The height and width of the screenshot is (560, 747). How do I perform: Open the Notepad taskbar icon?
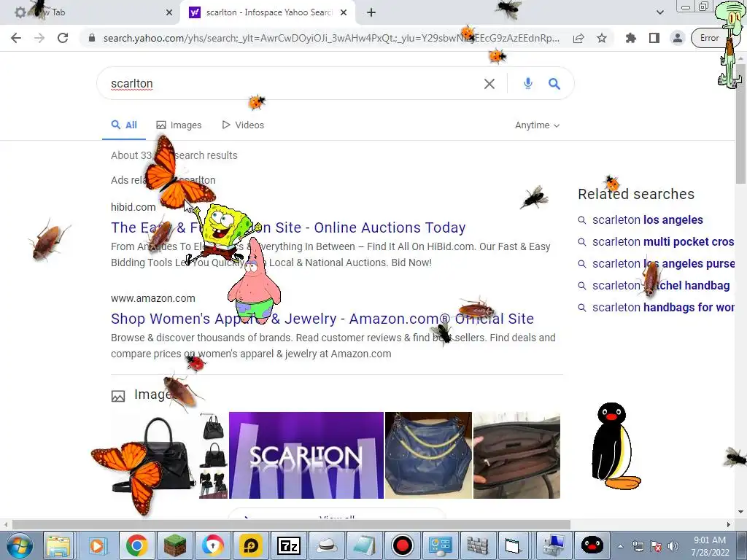(365, 545)
